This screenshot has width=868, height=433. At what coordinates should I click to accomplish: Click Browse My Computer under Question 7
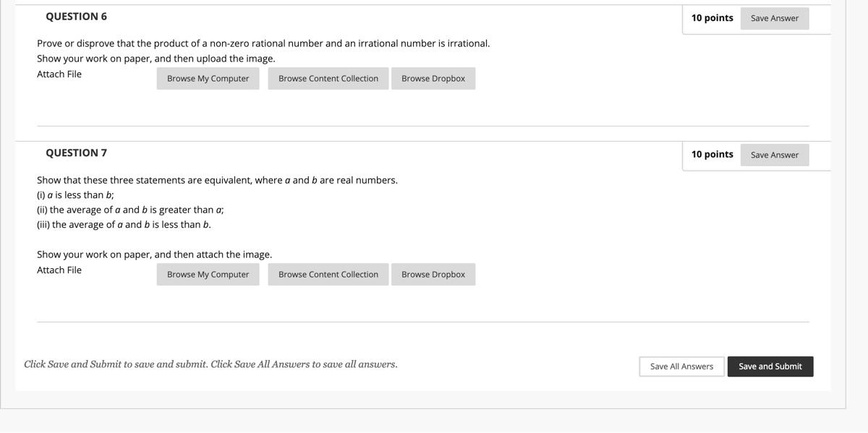pyautogui.click(x=208, y=274)
